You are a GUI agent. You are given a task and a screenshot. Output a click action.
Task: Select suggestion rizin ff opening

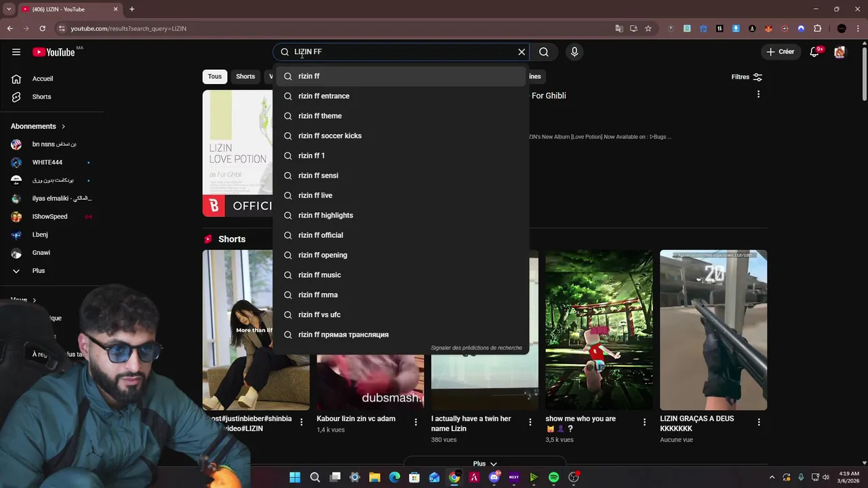pos(401,255)
